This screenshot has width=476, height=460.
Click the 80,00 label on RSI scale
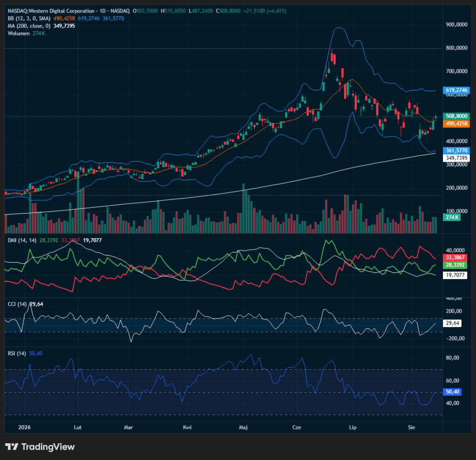(x=452, y=358)
